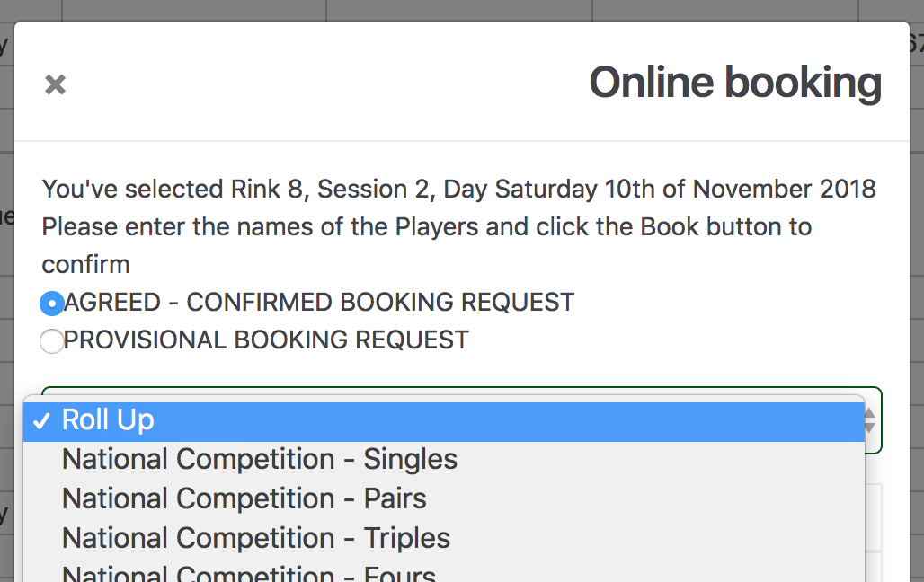Select the PROVISIONAL booking request radio button
This screenshot has width=924, height=582.
pyautogui.click(x=52, y=341)
